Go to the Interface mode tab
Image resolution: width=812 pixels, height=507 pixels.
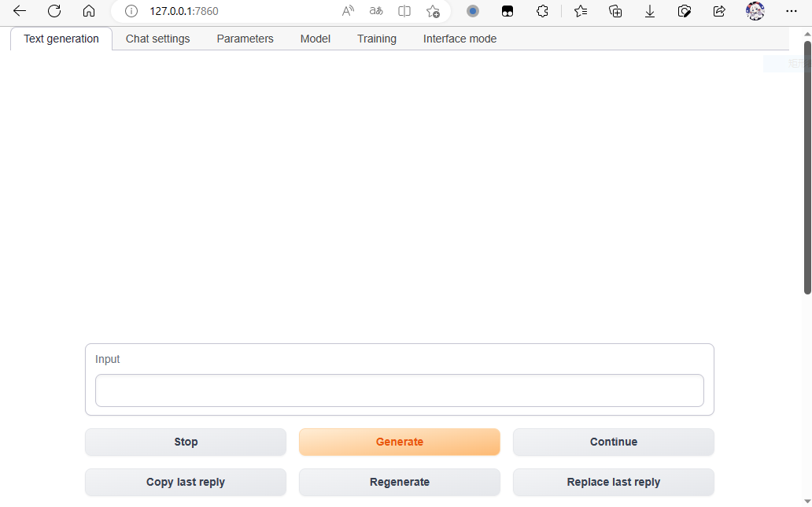[x=460, y=39]
